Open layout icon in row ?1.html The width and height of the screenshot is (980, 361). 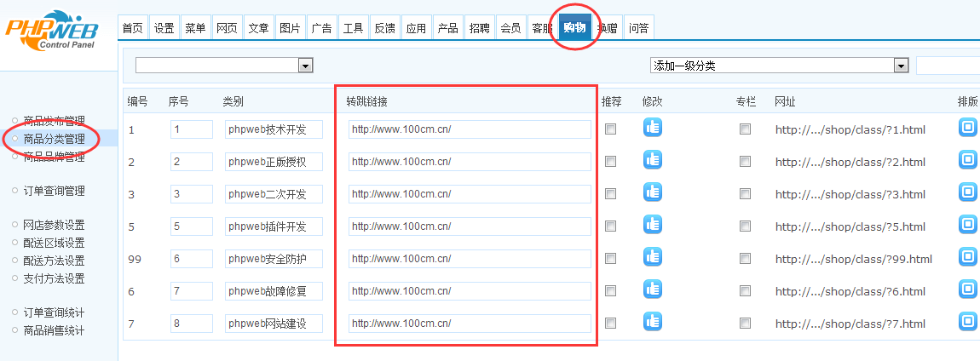pos(968,128)
